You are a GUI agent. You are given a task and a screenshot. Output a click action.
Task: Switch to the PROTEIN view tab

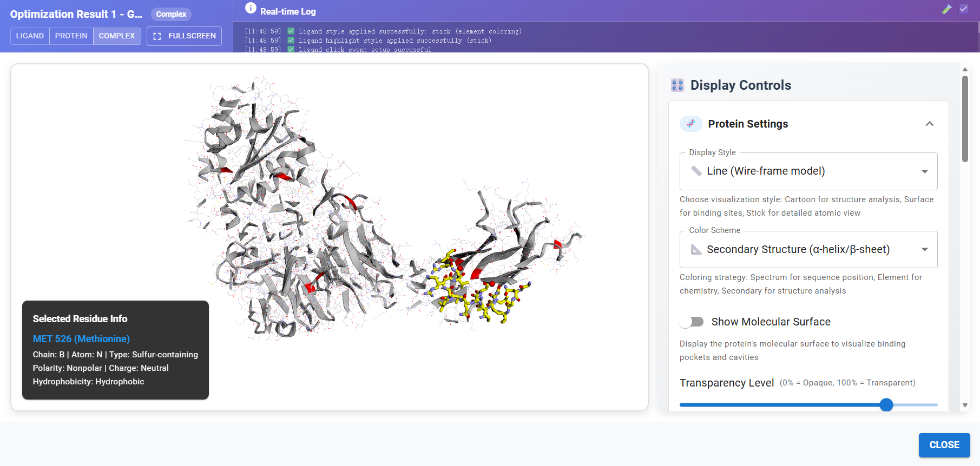click(x=71, y=36)
